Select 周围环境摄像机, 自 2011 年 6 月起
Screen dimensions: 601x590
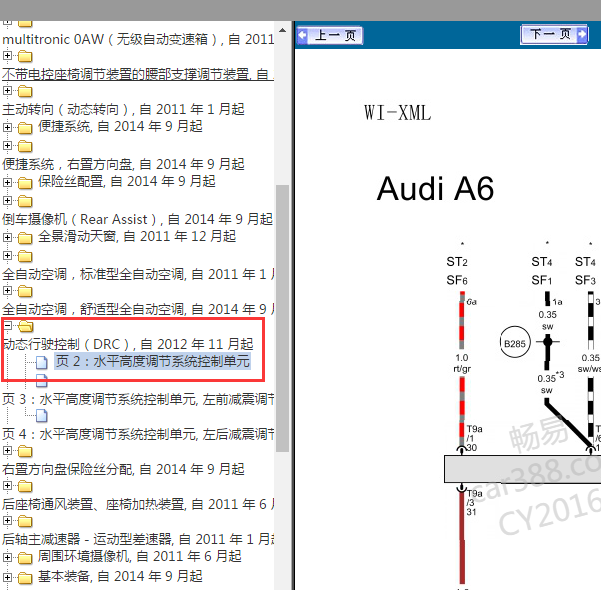tap(140, 556)
